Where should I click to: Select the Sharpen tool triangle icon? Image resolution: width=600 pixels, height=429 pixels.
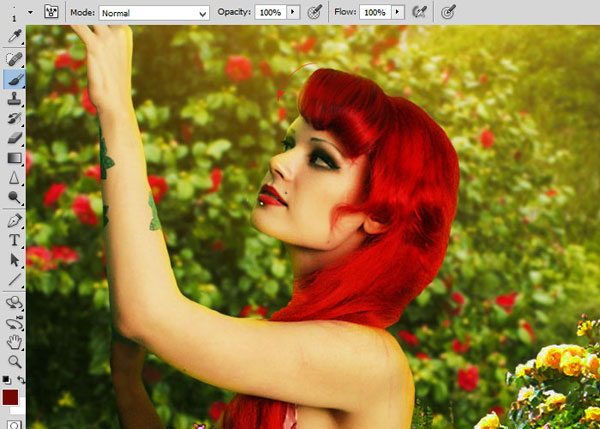[15, 178]
